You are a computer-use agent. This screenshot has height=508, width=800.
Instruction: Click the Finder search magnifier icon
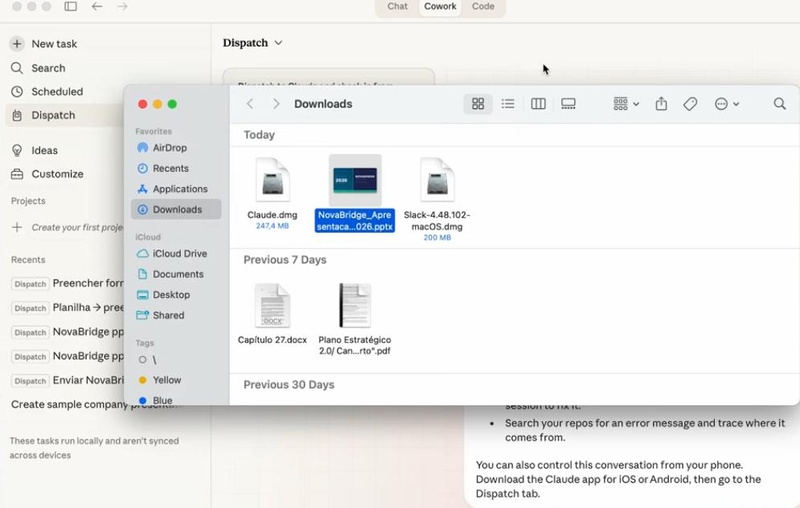779,104
